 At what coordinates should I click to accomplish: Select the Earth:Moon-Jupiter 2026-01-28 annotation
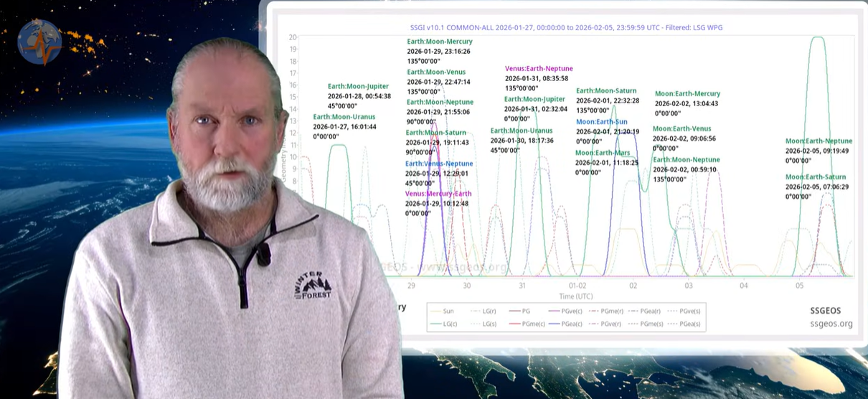pyautogui.click(x=359, y=87)
